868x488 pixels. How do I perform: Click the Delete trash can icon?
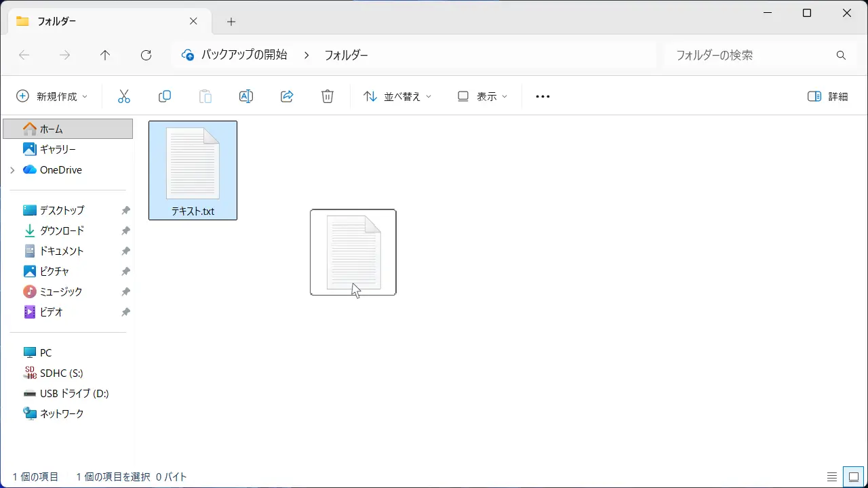coord(328,96)
